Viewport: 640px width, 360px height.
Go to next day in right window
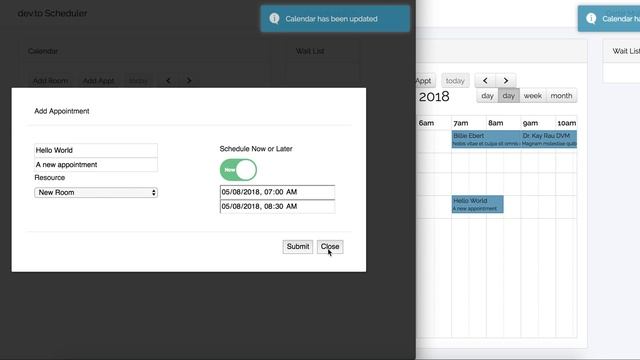click(x=506, y=80)
